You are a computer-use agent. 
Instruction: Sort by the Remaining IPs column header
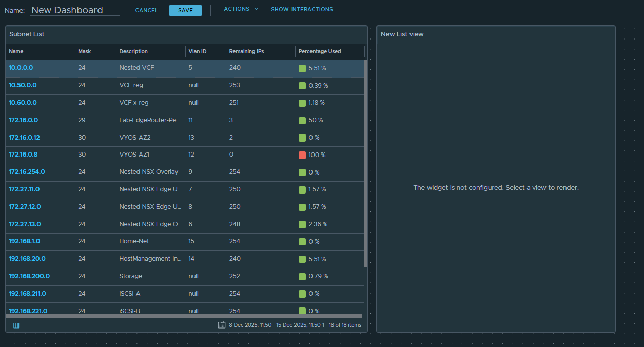point(246,52)
